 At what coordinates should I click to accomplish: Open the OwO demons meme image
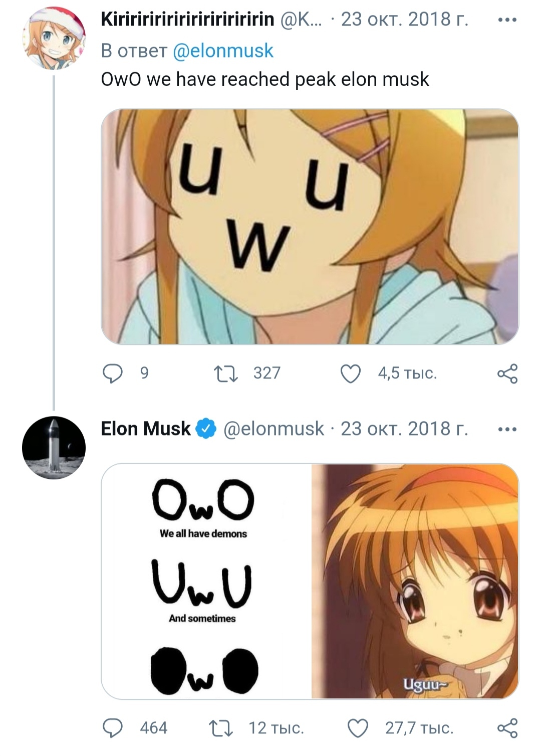tap(206, 581)
